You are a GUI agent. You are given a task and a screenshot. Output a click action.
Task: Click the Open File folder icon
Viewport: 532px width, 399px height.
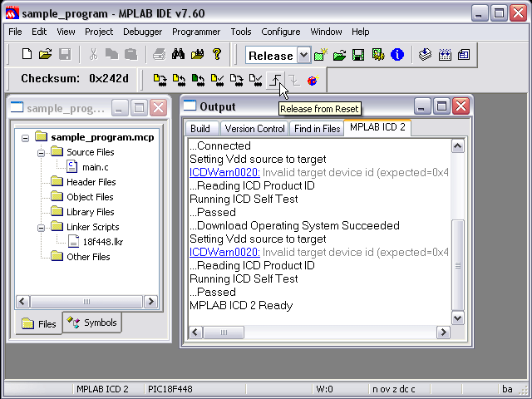coord(45,54)
